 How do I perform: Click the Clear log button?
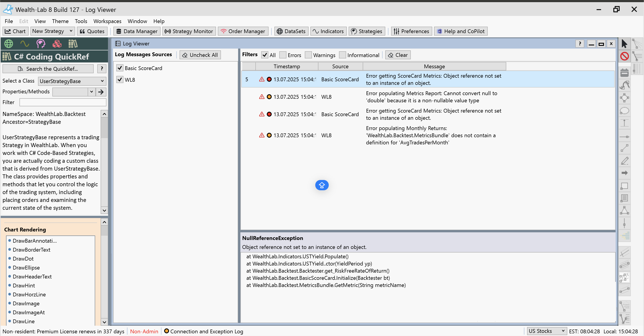(398, 55)
